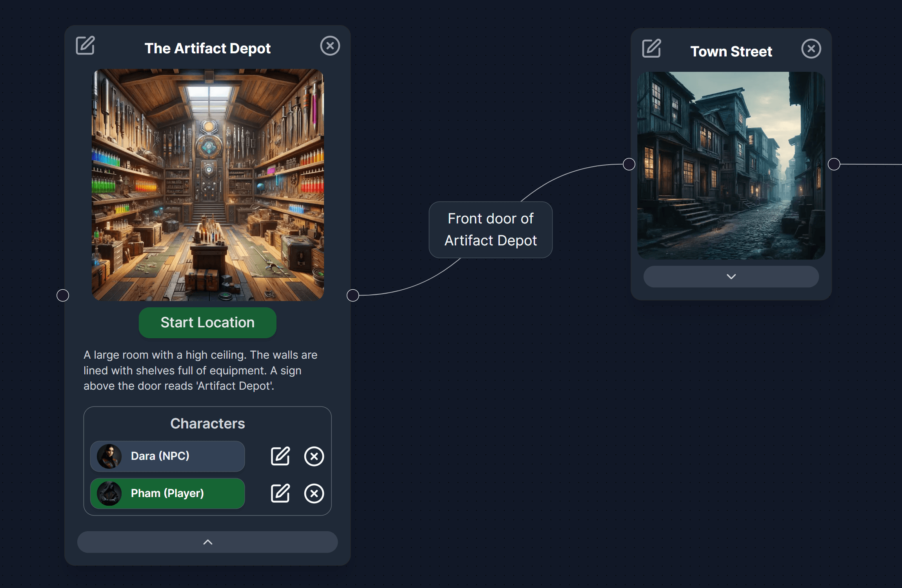Click the right connection node on Town Street

pyautogui.click(x=834, y=163)
